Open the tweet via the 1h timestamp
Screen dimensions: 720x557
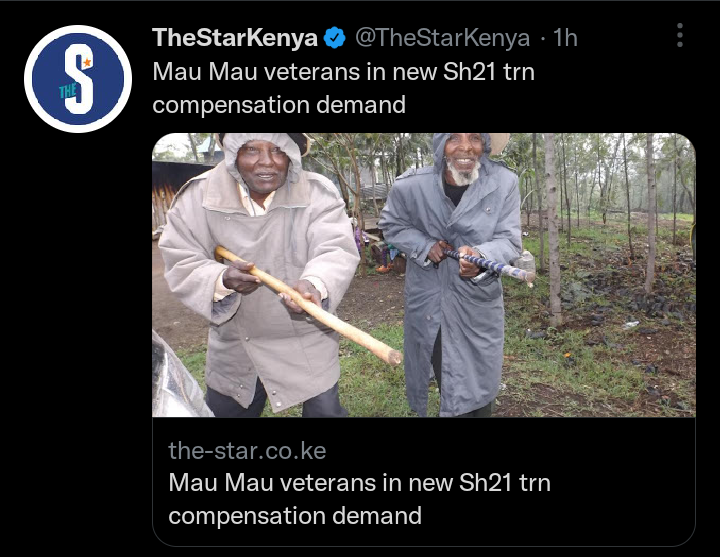tap(565, 38)
